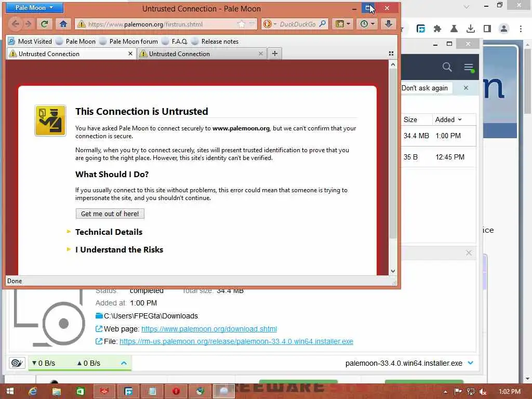Click scroll down arrow in Pale Moon page
The width and height of the screenshot is (532, 399).
393,271
